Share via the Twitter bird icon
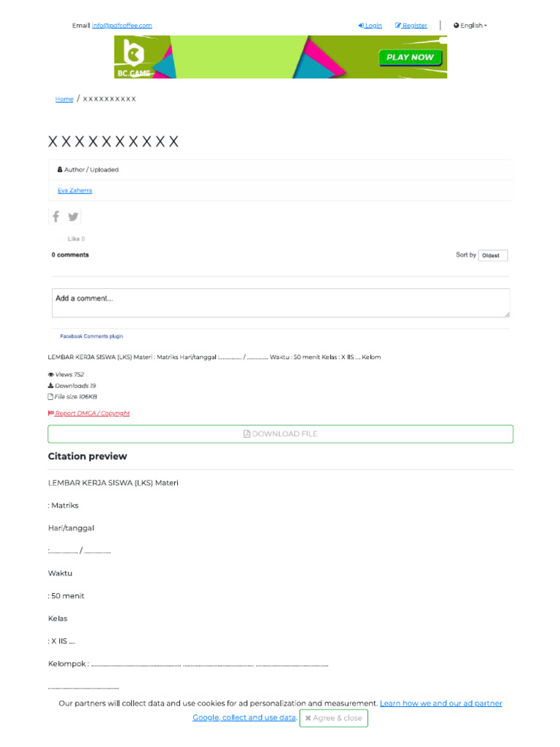This screenshot has height=747, width=560. click(73, 217)
